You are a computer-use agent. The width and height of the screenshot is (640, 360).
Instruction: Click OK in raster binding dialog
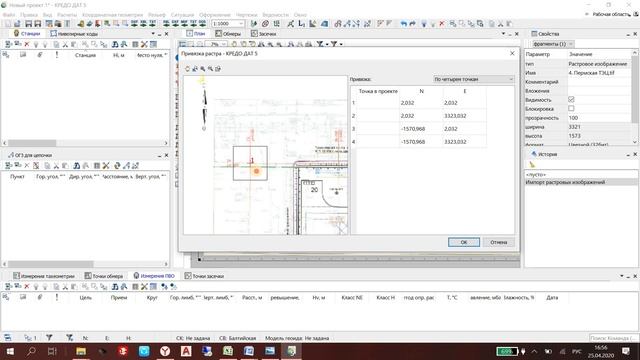tap(464, 242)
